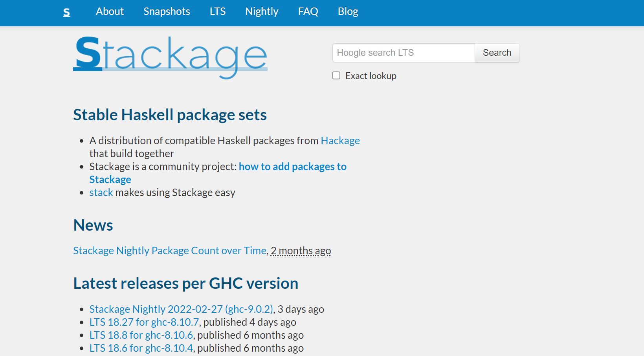Open the FAQ page
This screenshot has height=356, width=644.
(x=308, y=12)
